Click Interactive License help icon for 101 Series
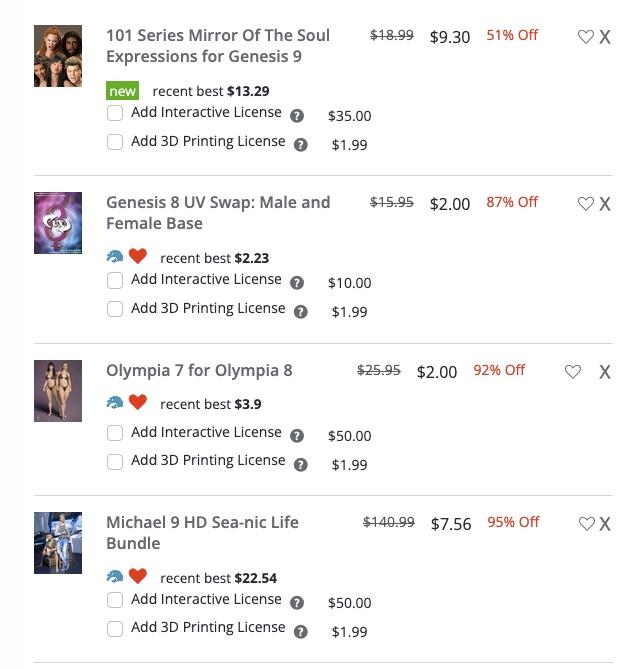 click(x=297, y=116)
